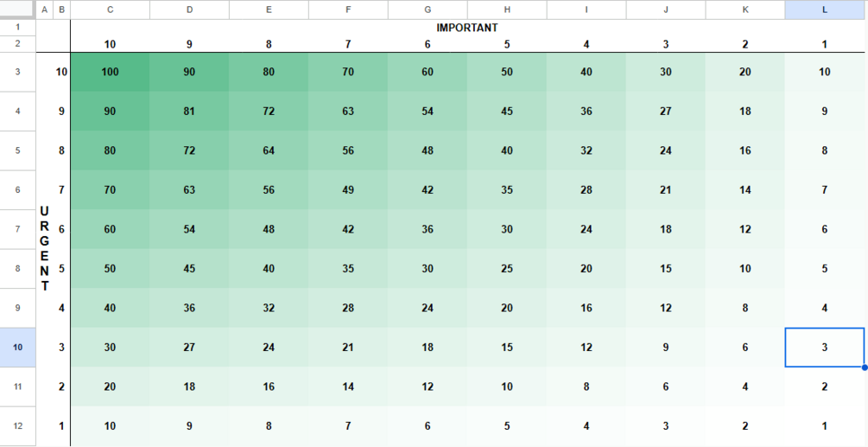Select the cell showing 1 at bottom right
The height and width of the screenshot is (447, 868).
(824, 426)
